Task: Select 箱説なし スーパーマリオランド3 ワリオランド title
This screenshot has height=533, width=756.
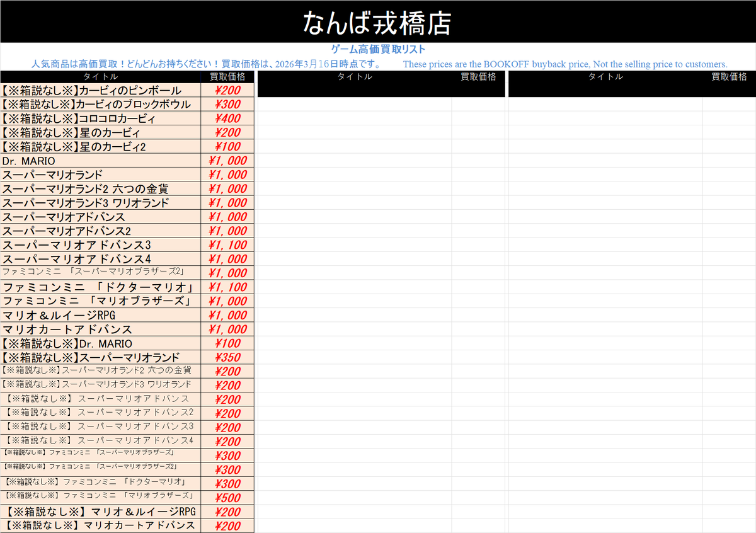Action: tap(101, 386)
